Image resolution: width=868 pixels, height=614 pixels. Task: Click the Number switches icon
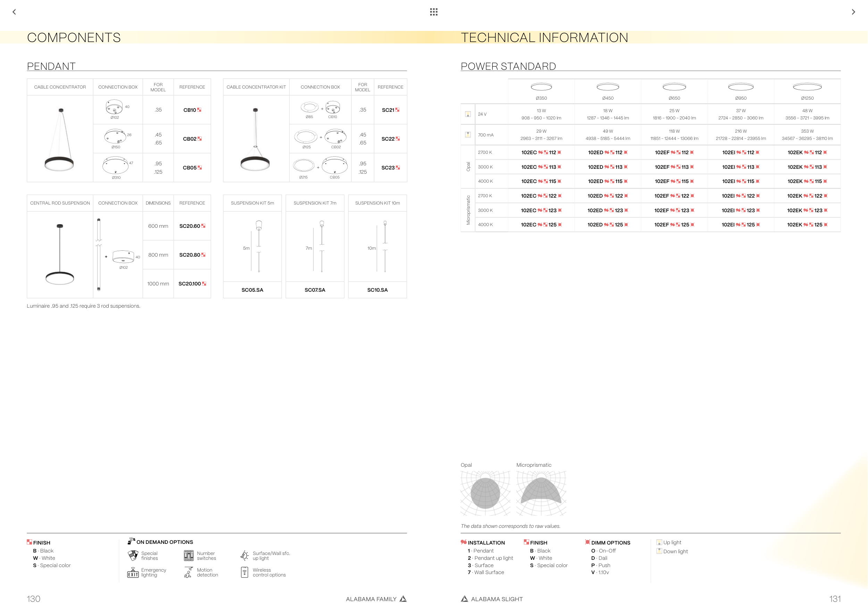(189, 555)
